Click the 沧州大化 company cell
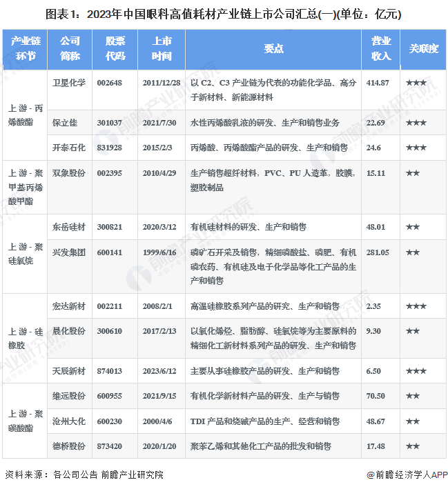The width and height of the screenshot is (448, 489). [x=68, y=421]
